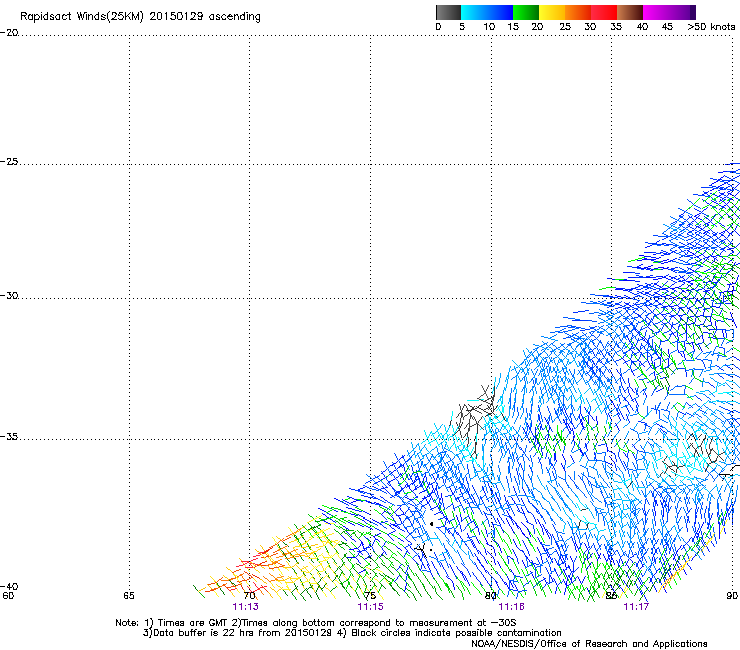Click the '10' label under the color bar
740x650 pixels.
pos(489,27)
